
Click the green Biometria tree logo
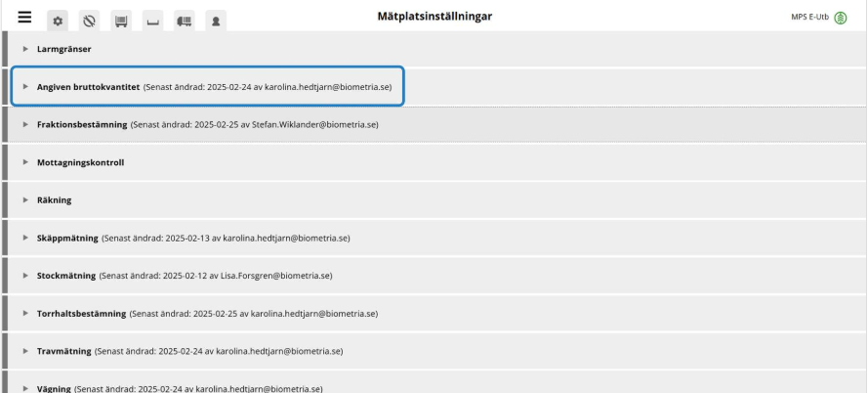tap(840, 19)
